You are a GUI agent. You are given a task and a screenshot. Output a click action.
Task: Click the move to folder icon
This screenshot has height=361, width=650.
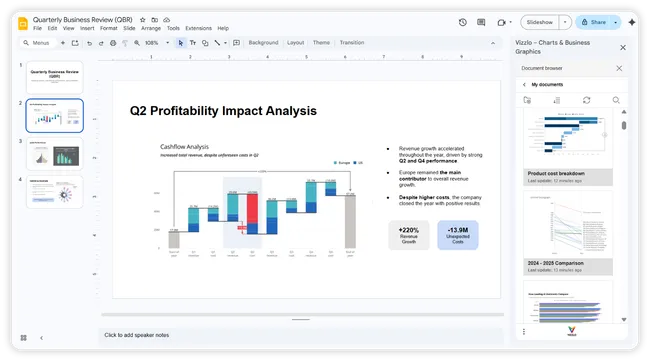(155, 20)
